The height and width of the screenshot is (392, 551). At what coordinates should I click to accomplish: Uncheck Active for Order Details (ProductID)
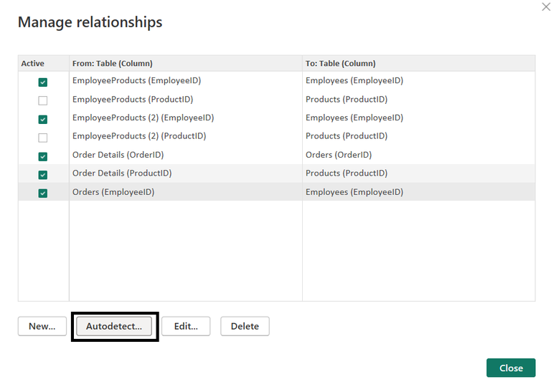coord(43,175)
